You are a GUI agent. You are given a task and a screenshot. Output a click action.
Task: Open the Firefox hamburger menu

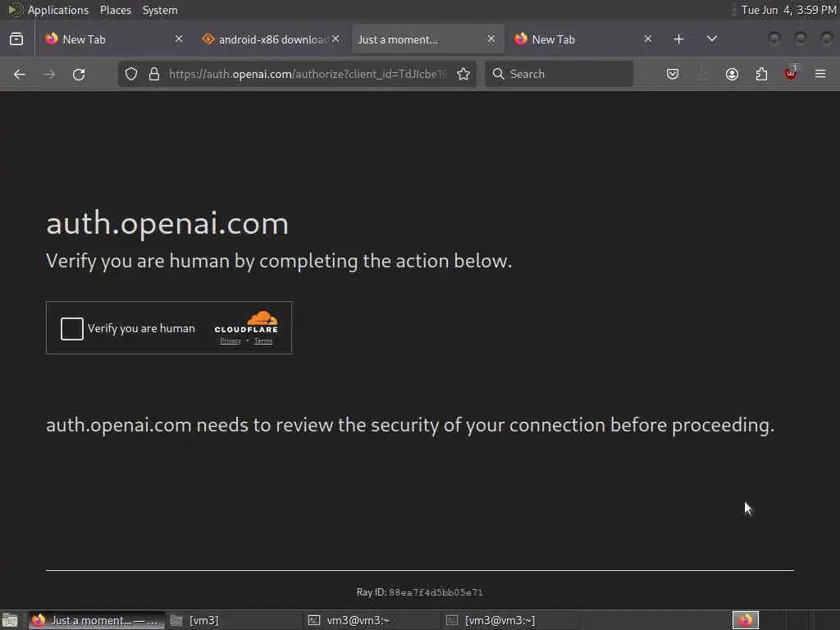pyautogui.click(x=820, y=74)
